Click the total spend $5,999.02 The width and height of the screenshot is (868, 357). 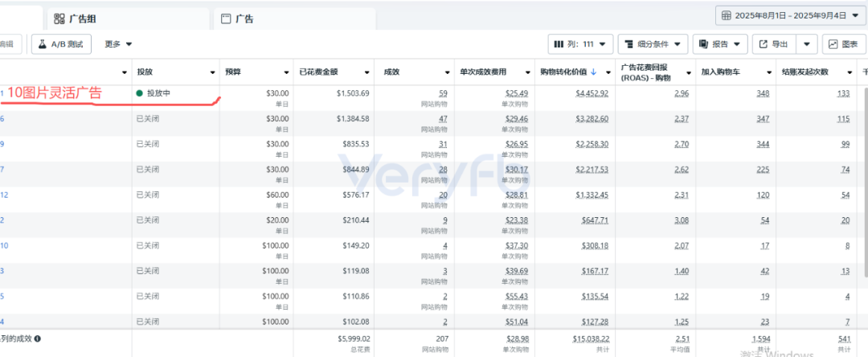coord(353,339)
